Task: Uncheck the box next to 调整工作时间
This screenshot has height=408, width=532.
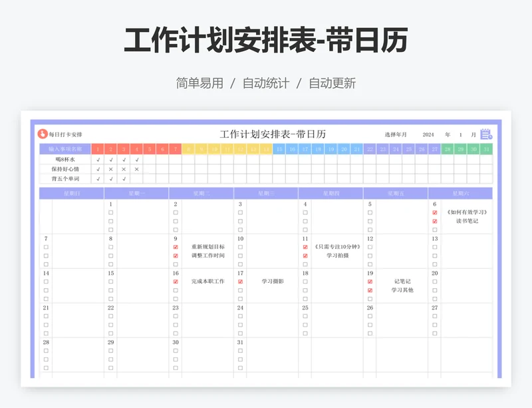Action: pos(176,256)
